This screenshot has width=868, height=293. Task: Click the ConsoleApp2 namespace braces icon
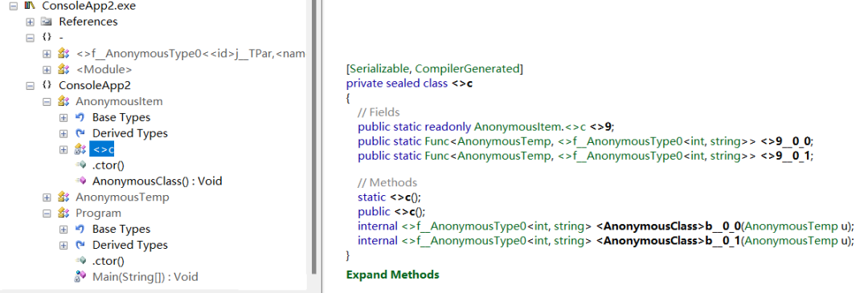tap(47, 85)
